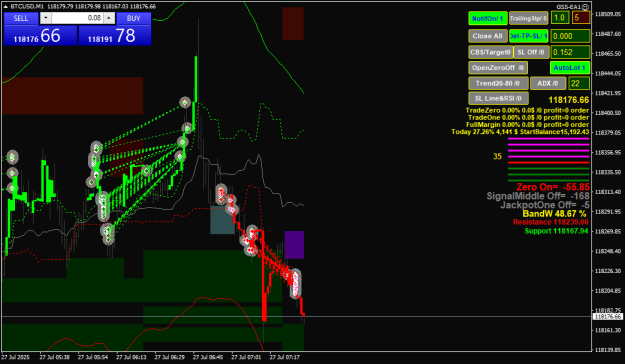
Task: Click the GSS-EA1 smiley icon
Action: pos(585,7)
